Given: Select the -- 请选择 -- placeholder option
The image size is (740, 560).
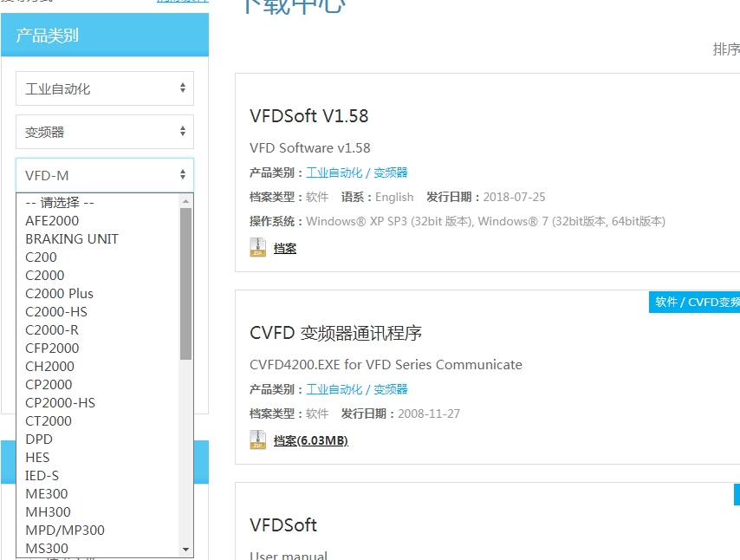Looking at the screenshot, I should (x=60, y=202).
